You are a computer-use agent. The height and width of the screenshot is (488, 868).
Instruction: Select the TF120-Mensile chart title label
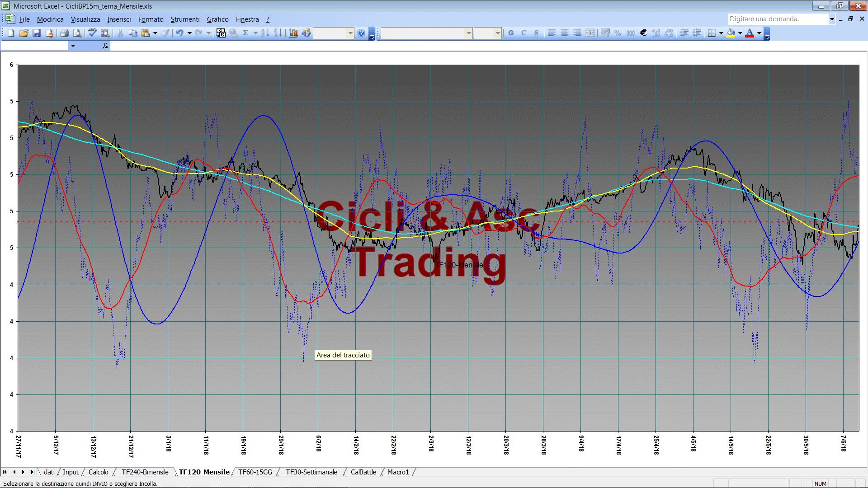459,265
